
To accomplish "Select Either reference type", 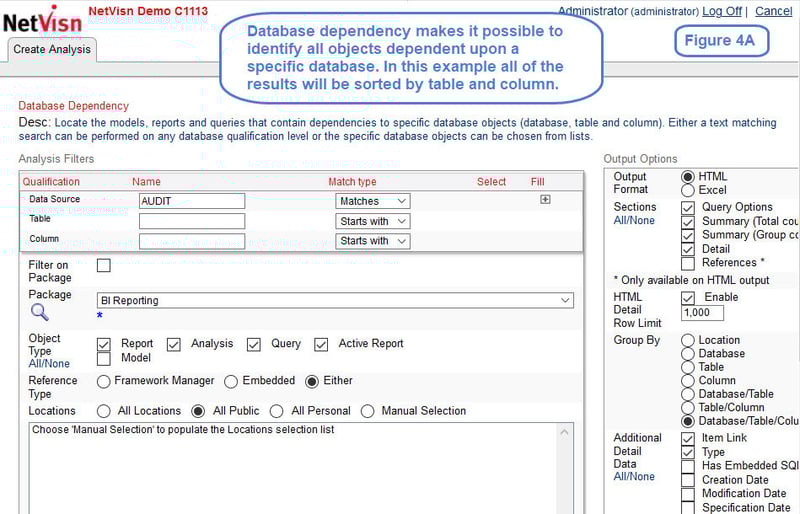I will (x=312, y=381).
